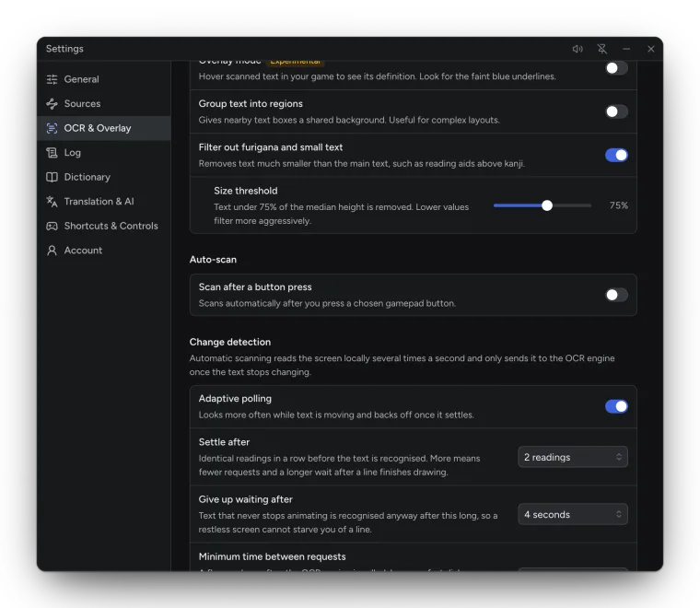The height and width of the screenshot is (608, 700).
Task: Open the Give up waiting after dropdown
Action: click(573, 515)
